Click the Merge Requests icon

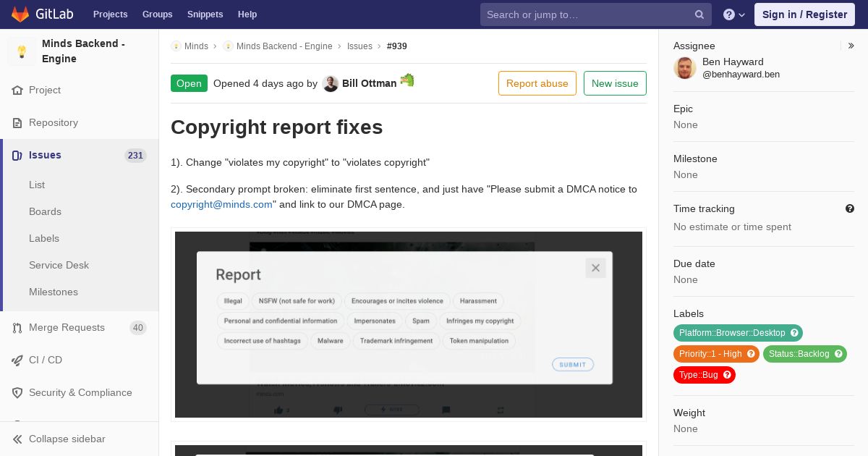coord(17,328)
